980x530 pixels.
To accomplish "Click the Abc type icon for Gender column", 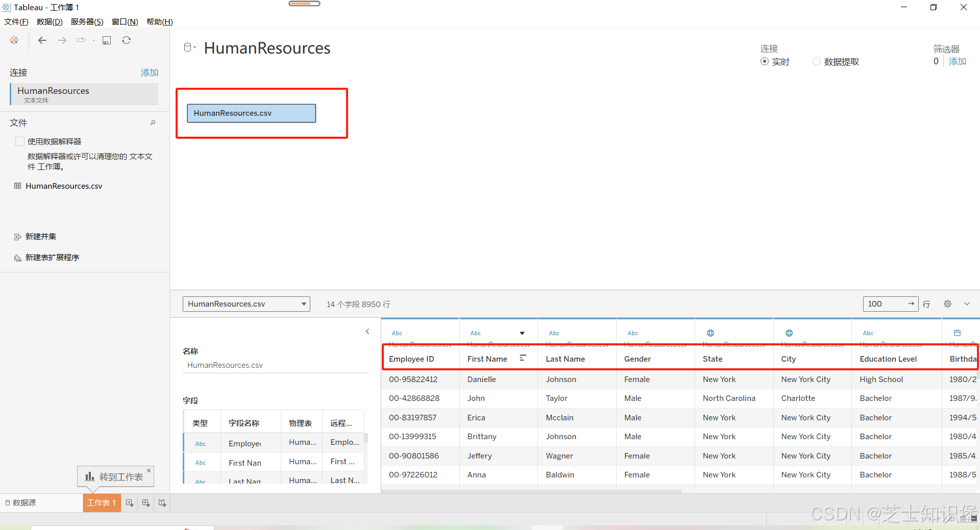I will [633, 333].
